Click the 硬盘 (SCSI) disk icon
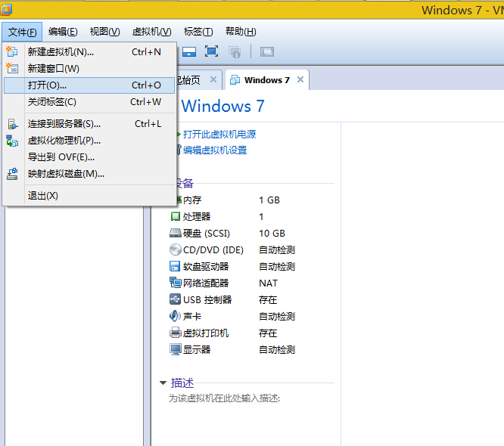Viewport: 504px width, 446px height. tap(175, 233)
